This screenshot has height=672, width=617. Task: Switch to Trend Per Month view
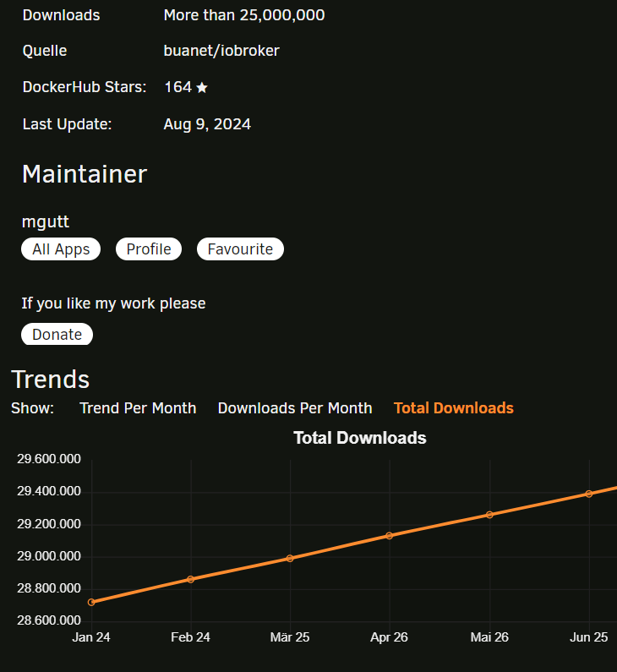click(x=138, y=408)
